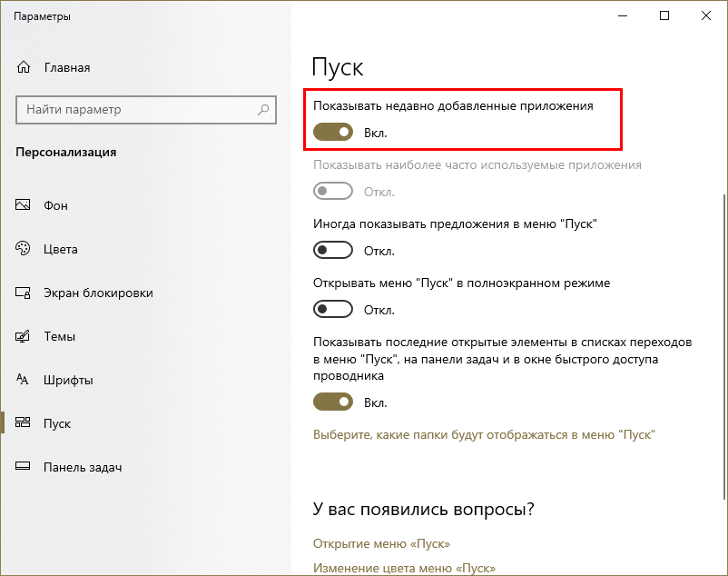Turn off recent items in jump lists toggle
This screenshot has width=728, height=576.
[x=332, y=402]
